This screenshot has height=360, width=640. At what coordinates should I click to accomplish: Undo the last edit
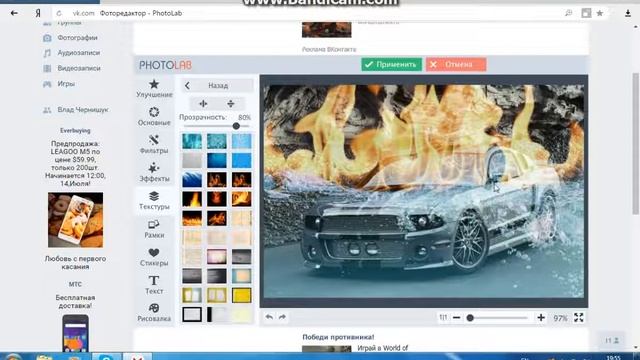pos(269,317)
